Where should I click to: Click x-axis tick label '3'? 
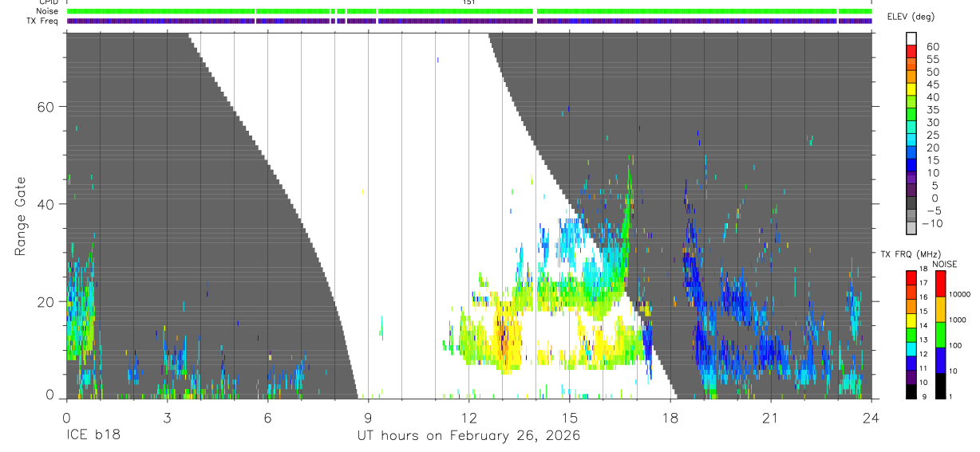(166, 418)
